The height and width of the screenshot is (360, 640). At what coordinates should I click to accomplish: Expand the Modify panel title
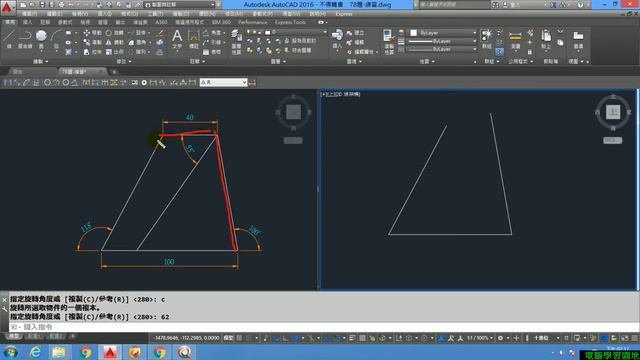pos(124,61)
